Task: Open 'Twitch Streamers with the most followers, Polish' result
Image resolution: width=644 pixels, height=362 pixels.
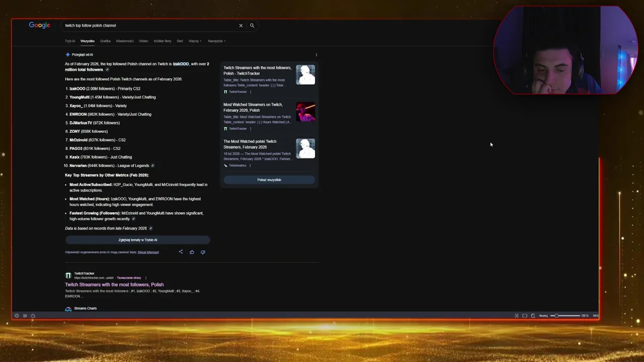Action: click(114, 285)
